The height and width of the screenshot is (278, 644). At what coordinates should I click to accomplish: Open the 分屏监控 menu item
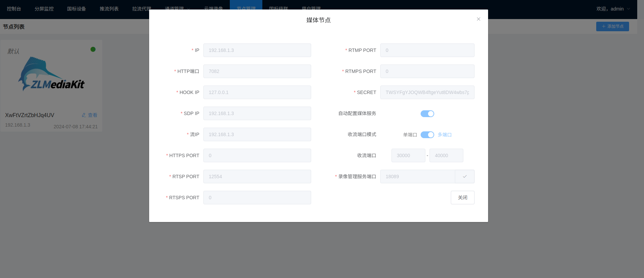coord(44,9)
